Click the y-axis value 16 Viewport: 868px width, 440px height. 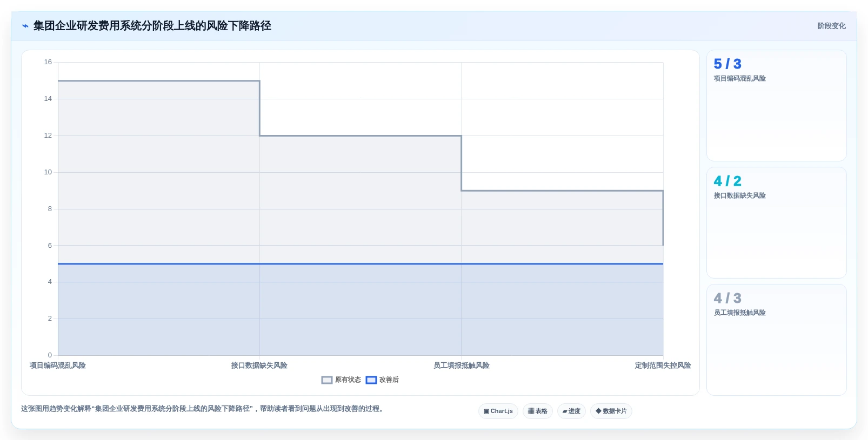tap(48, 62)
